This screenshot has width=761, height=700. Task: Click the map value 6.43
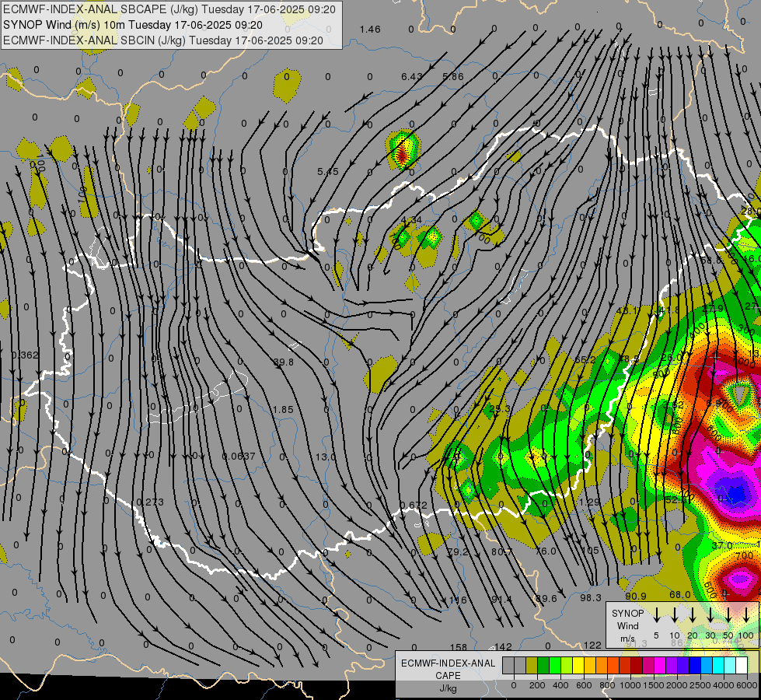click(411, 77)
